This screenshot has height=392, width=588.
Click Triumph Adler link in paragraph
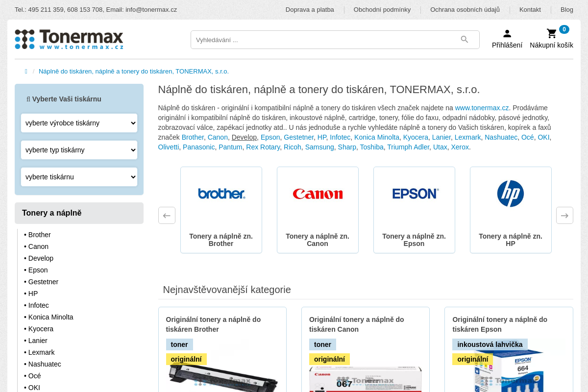pos(408,147)
